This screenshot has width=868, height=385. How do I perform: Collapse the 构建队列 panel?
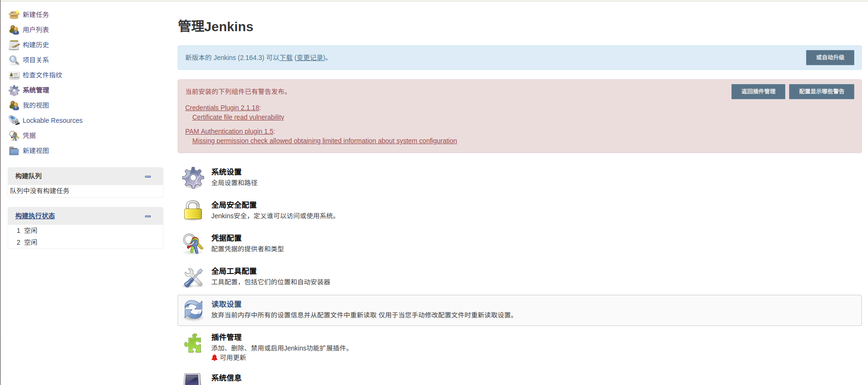point(148,176)
